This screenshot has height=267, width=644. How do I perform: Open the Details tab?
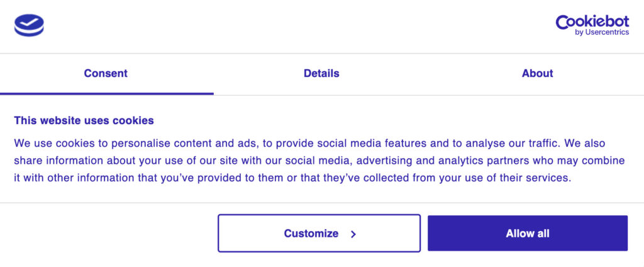321,74
